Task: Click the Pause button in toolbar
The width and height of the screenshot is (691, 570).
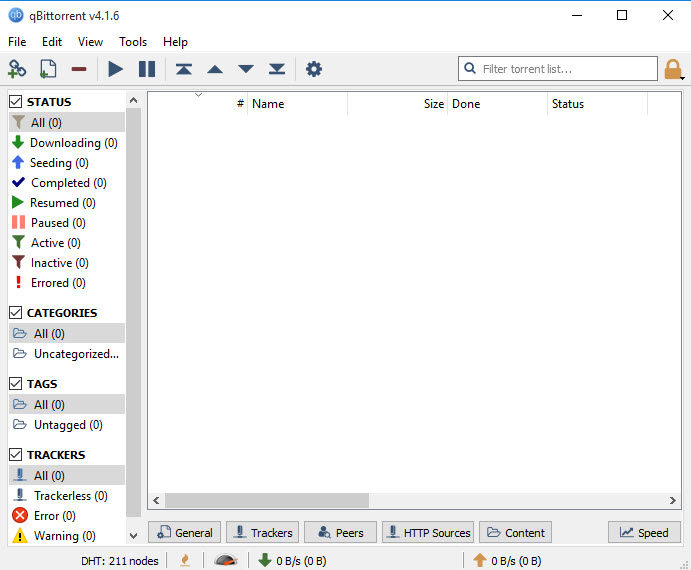Action: (x=147, y=69)
